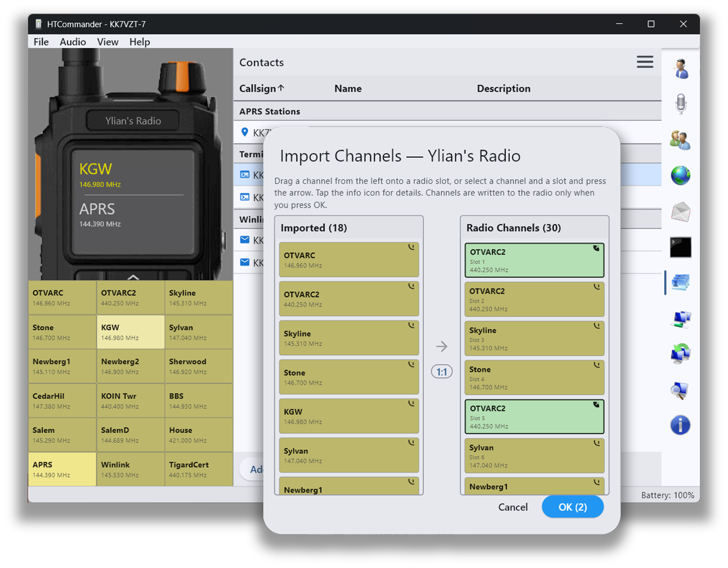Select the Newberg1 channel on radio panel
728x568 pixels.
(62, 366)
